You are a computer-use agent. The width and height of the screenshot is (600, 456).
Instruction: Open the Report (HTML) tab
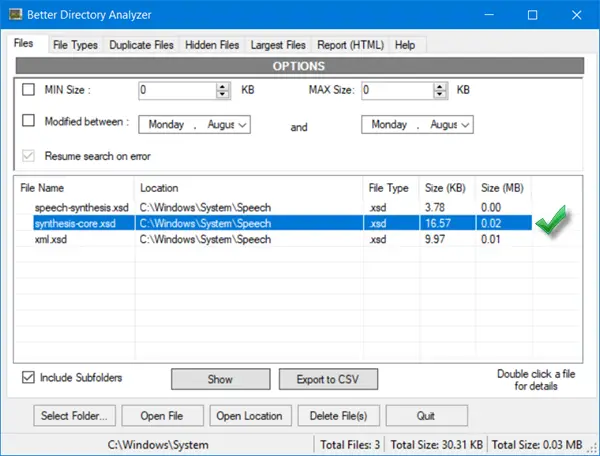[x=351, y=45]
